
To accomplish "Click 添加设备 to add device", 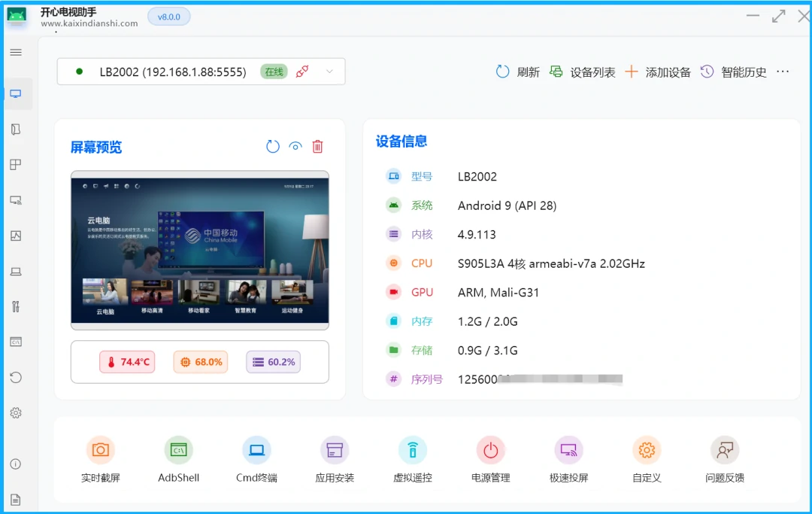I will 658,72.
